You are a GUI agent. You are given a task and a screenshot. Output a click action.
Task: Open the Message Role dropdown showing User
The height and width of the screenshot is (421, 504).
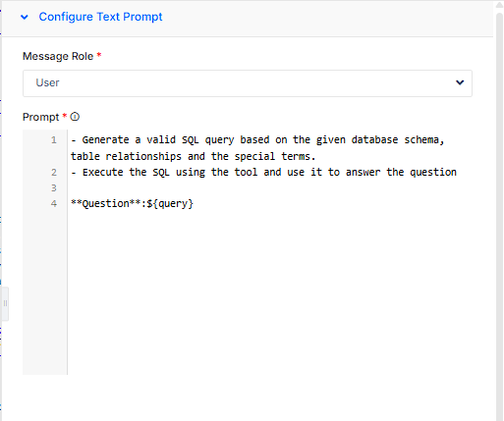(x=248, y=83)
